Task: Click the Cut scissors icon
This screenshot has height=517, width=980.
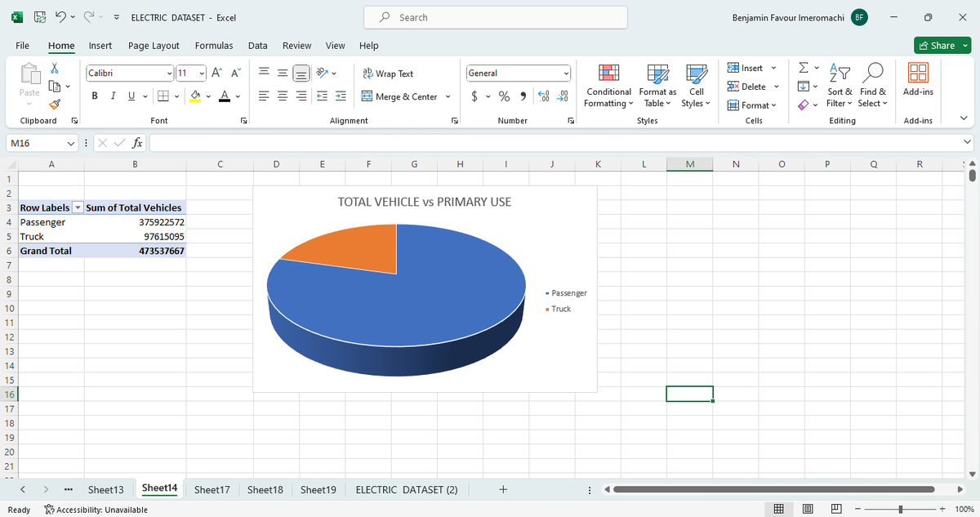Action: pyautogui.click(x=55, y=69)
